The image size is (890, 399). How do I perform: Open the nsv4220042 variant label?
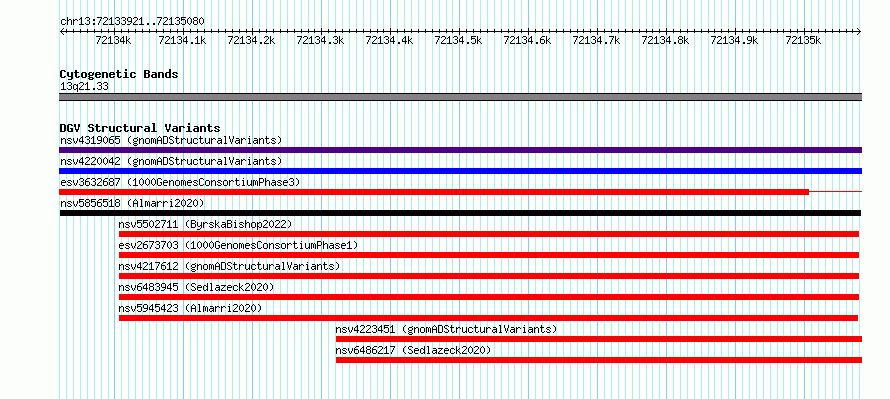coord(171,161)
